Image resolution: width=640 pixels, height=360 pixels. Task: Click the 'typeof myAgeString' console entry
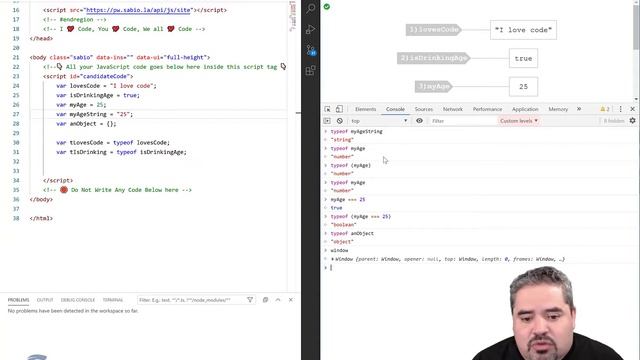point(356,131)
